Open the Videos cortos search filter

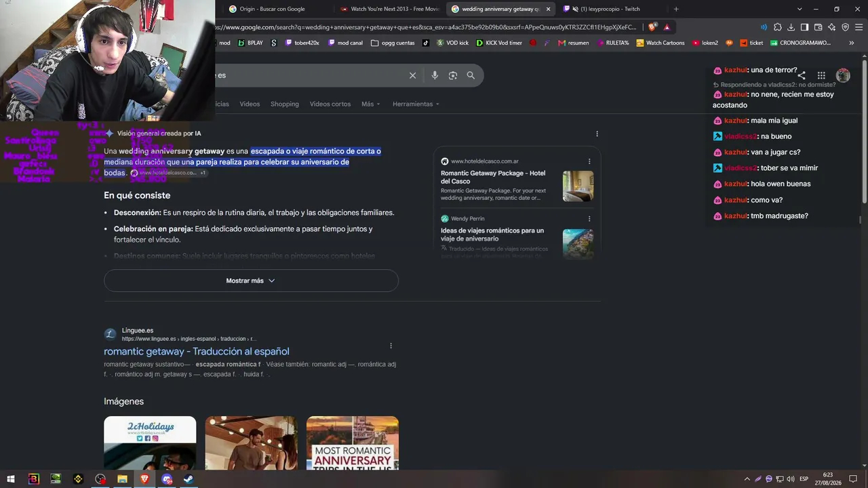click(330, 104)
